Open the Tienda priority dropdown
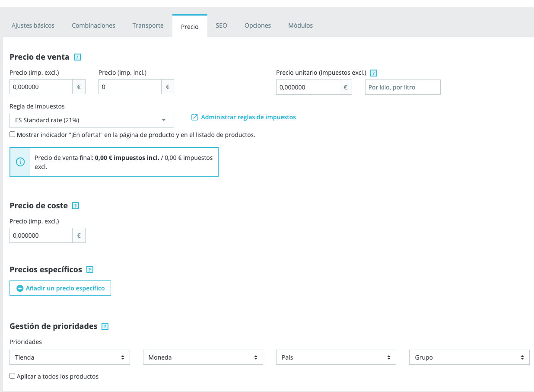The width and height of the screenshot is (534, 392). 70,357
